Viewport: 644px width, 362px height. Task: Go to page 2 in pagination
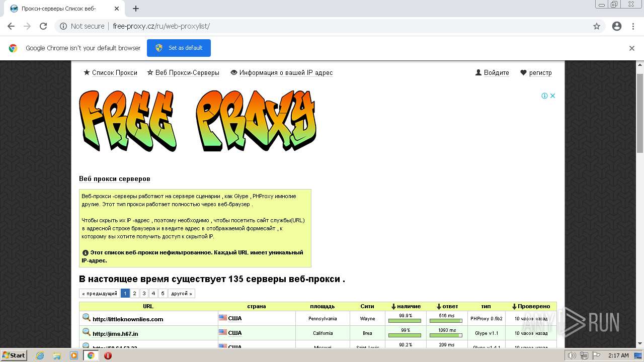[135, 294]
